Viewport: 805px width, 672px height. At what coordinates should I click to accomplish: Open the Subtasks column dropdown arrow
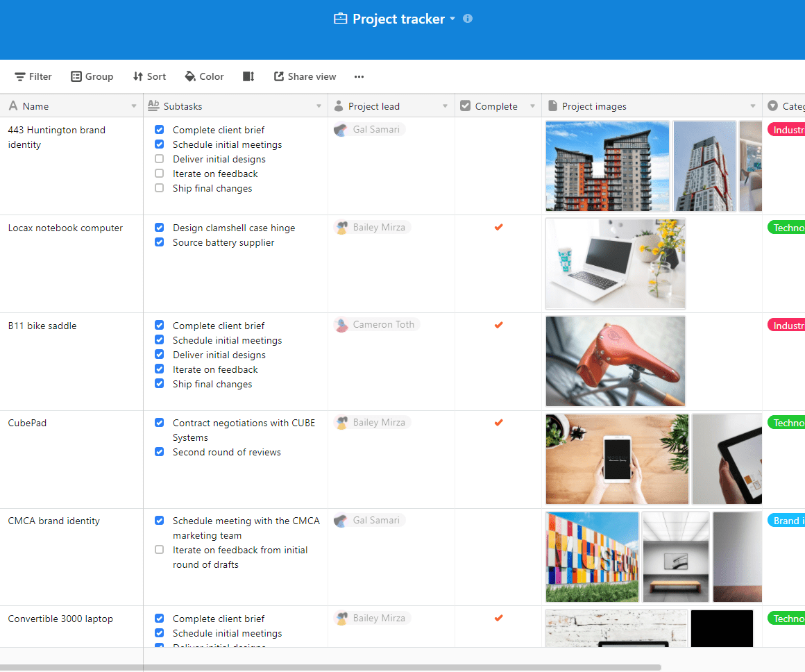pyautogui.click(x=319, y=106)
